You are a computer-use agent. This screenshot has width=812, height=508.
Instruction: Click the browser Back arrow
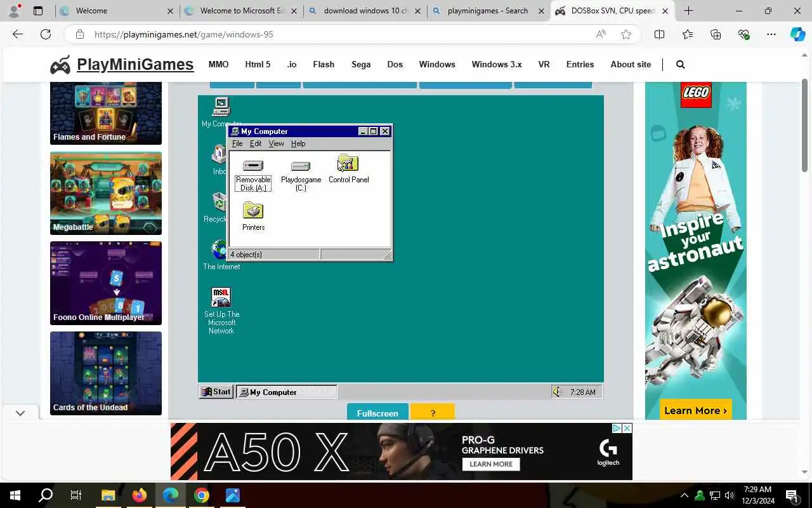18,34
